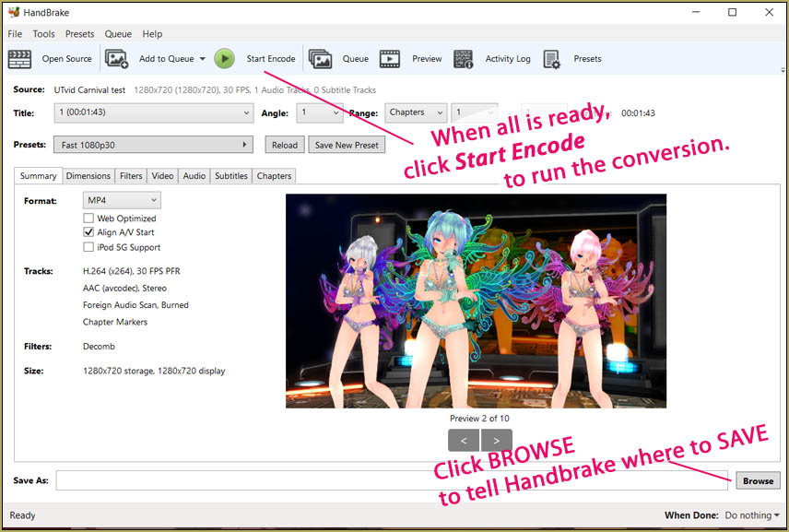Click the 'Preview 2 of 10' label
Screen dimensions: 789x532
(x=479, y=419)
